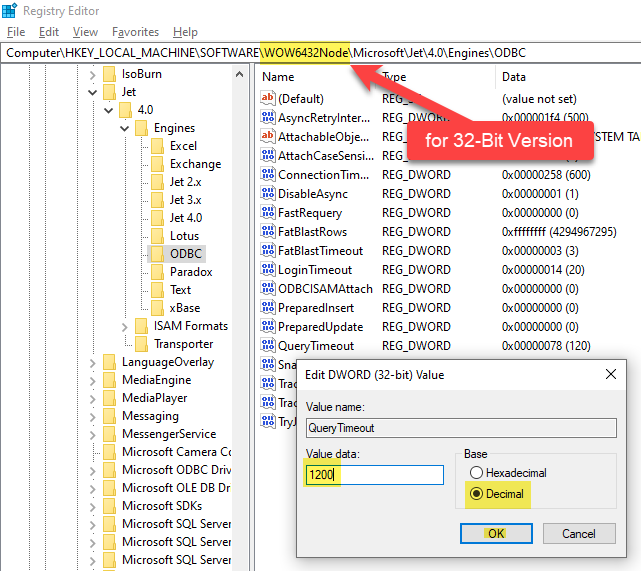Click the folder icon of the Paradox key
641x571 pixels.
click(157, 272)
